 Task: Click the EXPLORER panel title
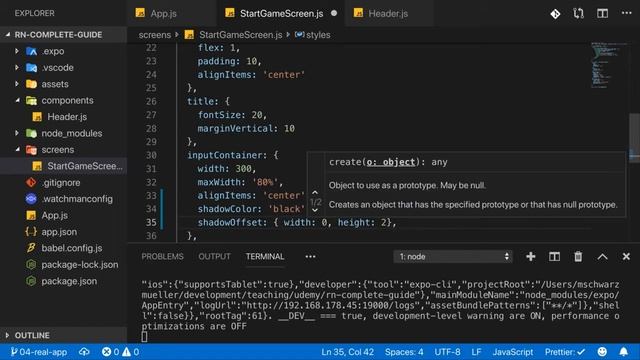[x=34, y=13]
